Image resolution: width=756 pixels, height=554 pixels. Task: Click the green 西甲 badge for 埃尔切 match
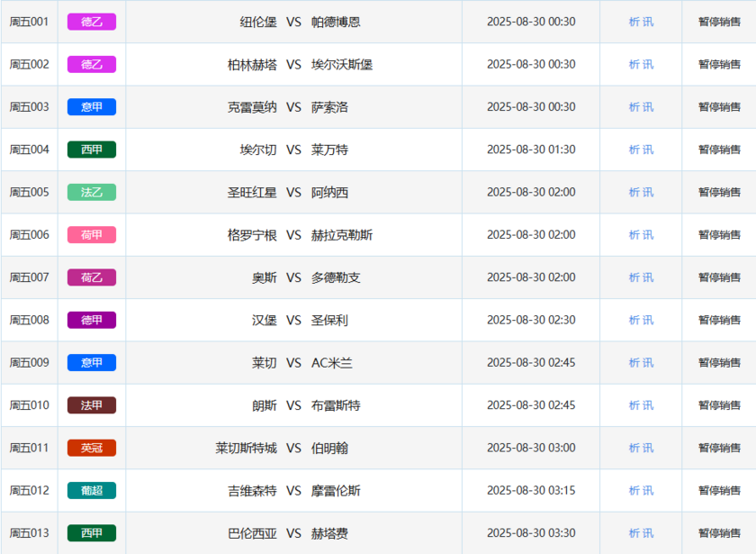pos(92,150)
